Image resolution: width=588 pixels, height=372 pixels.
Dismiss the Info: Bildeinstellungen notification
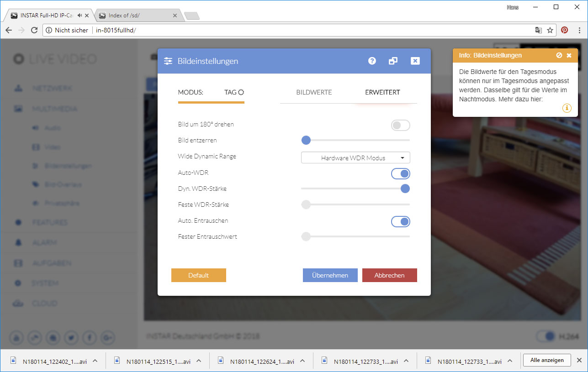point(569,55)
